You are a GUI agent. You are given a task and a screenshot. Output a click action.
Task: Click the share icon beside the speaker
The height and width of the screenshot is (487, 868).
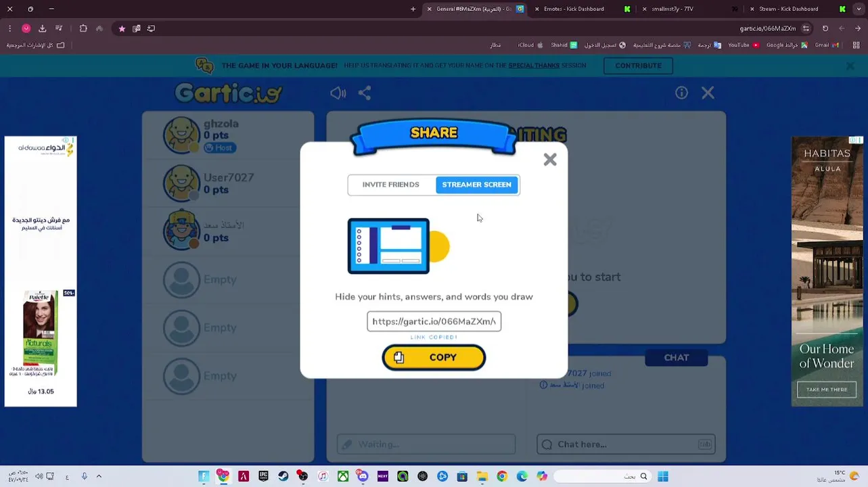tap(365, 93)
